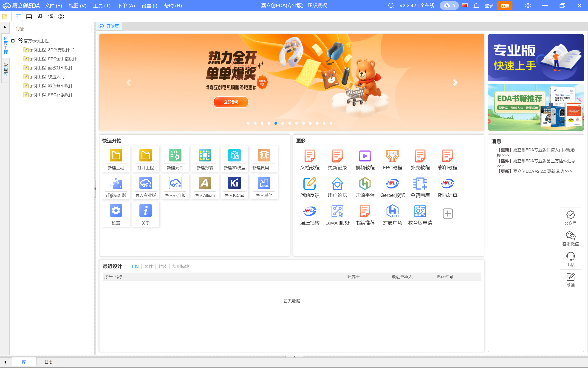Select the last carousel indicator dot
Image resolution: width=588 pixels, height=368 pixels.
point(331,123)
